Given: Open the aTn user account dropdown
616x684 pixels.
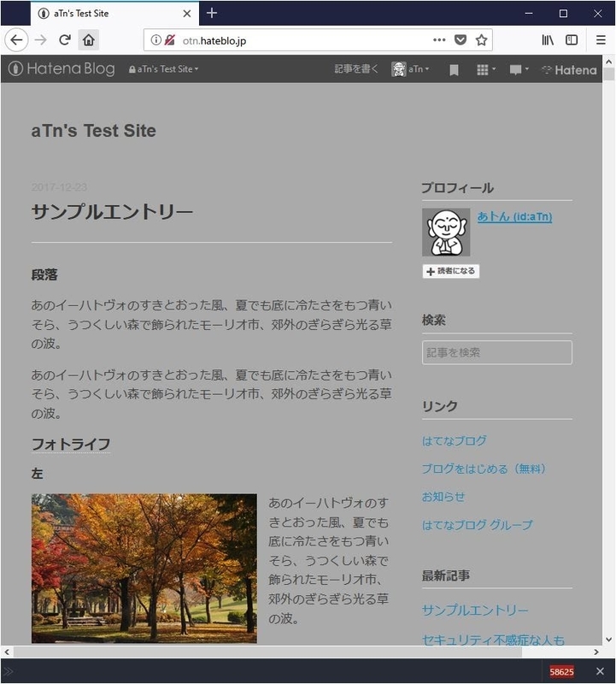Looking at the screenshot, I should coord(410,69).
